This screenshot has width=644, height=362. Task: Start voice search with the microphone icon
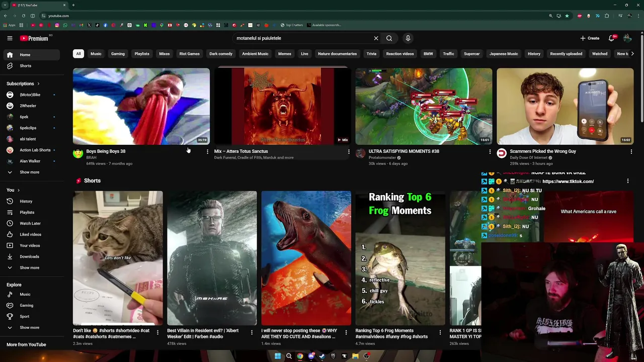[408, 38]
